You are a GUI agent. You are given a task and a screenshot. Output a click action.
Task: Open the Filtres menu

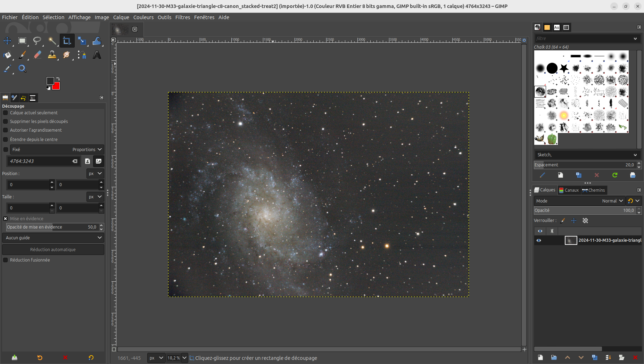point(182,17)
